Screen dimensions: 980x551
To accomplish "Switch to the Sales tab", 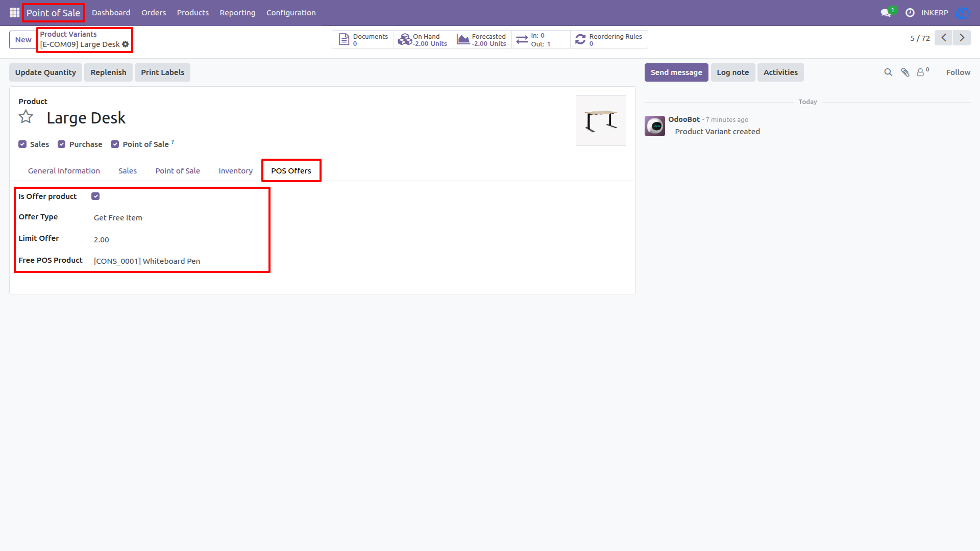I will (x=128, y=171).
